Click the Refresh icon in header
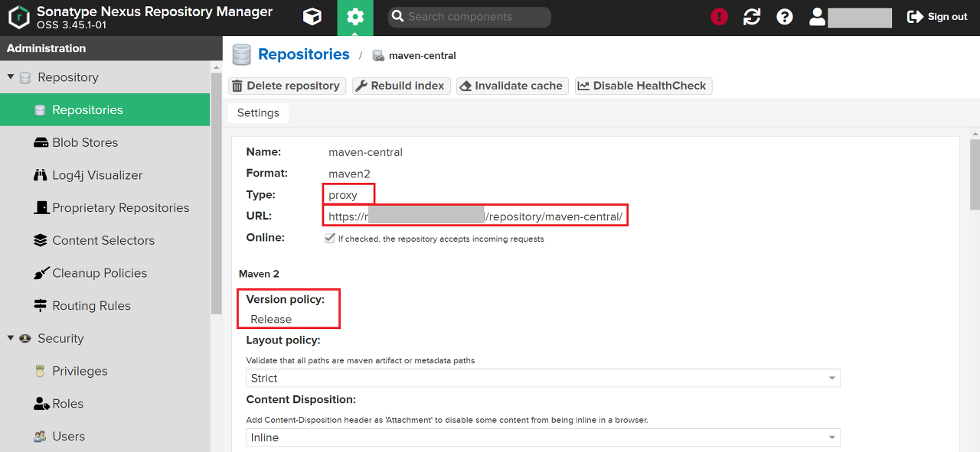The height and width of the screenshot is (452, 980). tap(752, 17)
